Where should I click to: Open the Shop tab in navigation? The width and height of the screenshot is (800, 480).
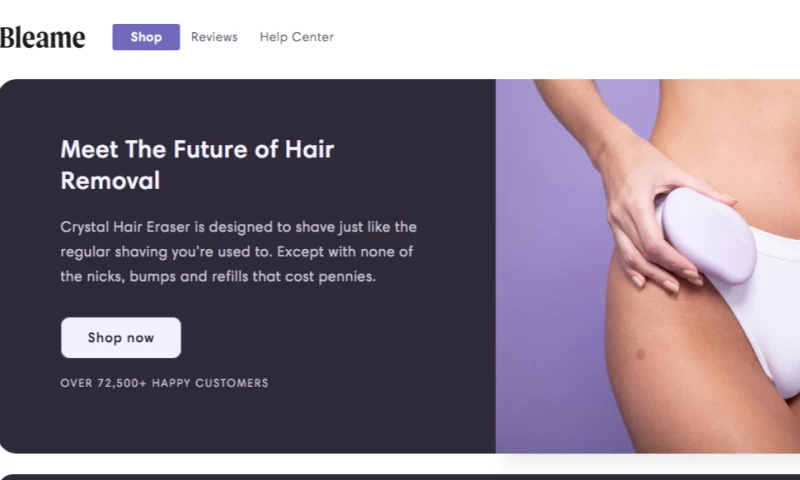pyautogui.click(x=146, y=37)
